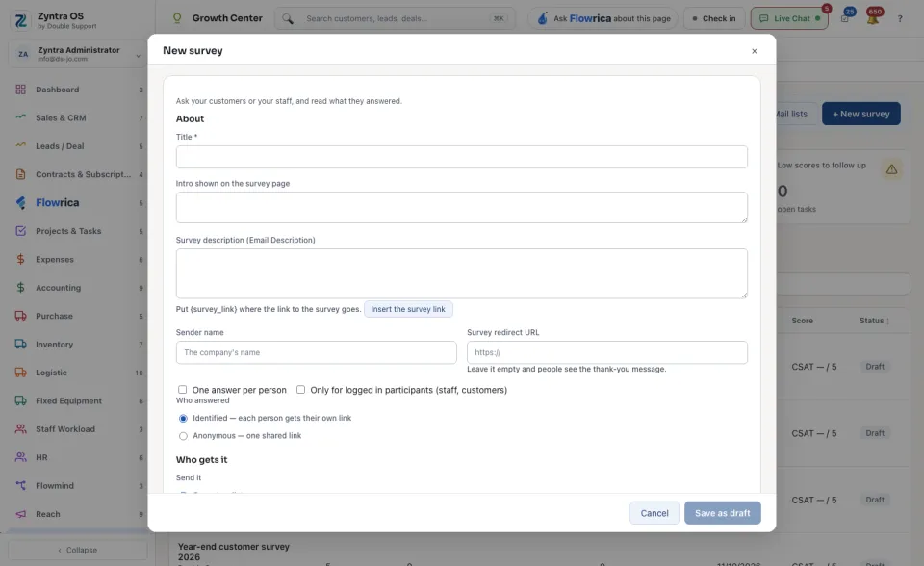This screenshot has height=566, width=924.
Task: Click the Accounting dollar icon
Action: (20, 288)
